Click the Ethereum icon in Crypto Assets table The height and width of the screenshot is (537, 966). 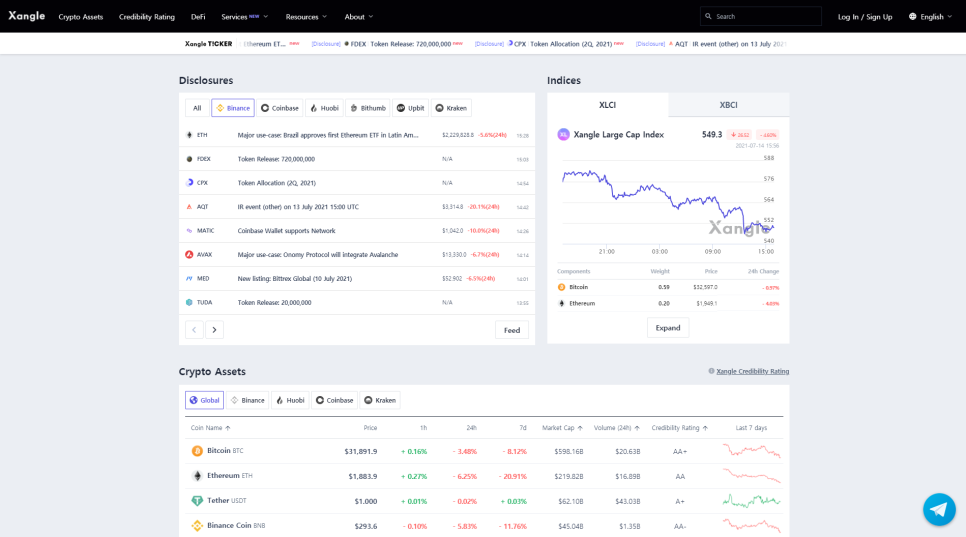click(x=197, y=476)
